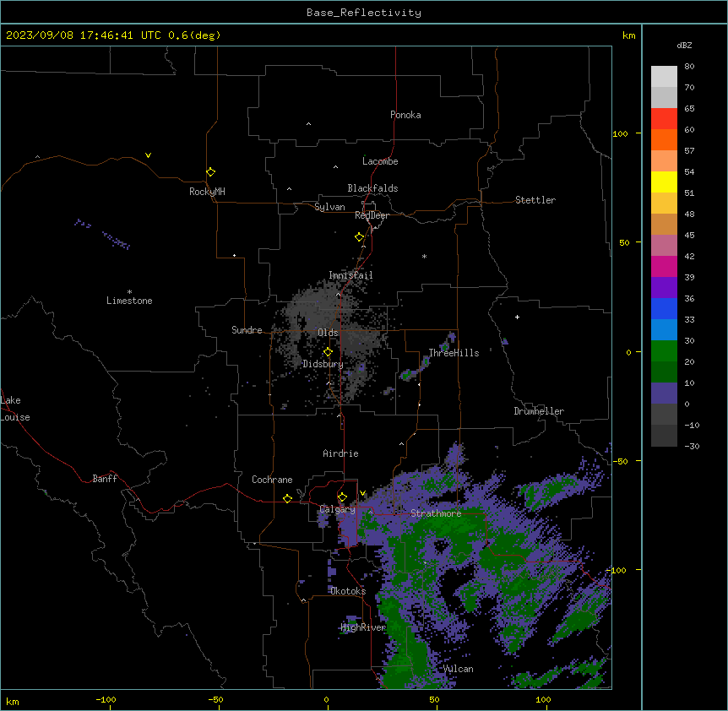Pick the dark green 20-10 dBZ legend band
This screenshot has width=728, height=711.
(664, 372)
